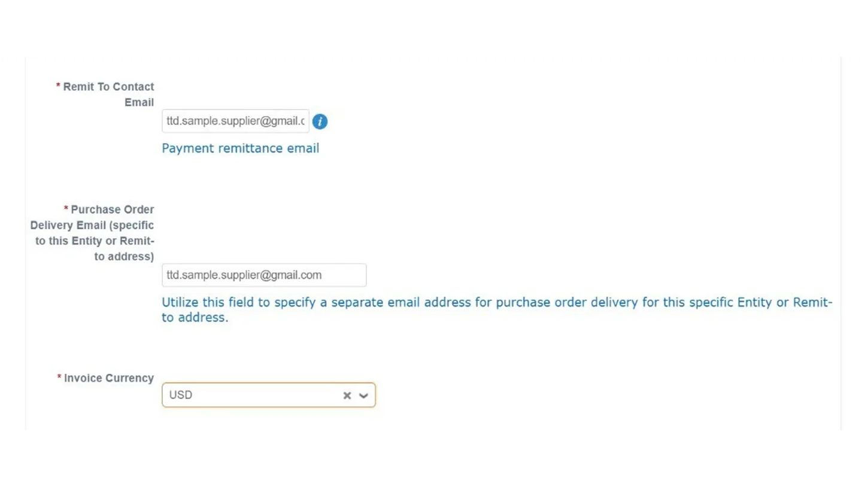Click the "Payment remittance email" hint text
The image size is (868, 487).
[x=240, y=148]
